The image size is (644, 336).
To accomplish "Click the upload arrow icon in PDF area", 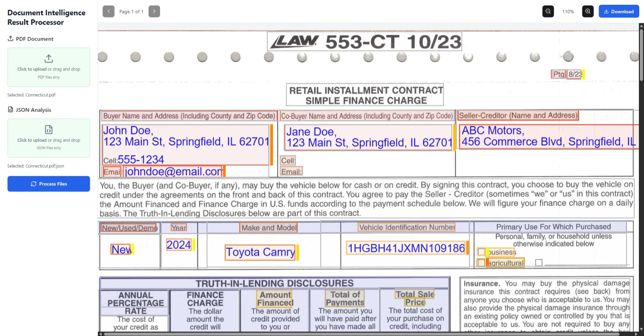I will pyautogui.click(x=49, y=58).
